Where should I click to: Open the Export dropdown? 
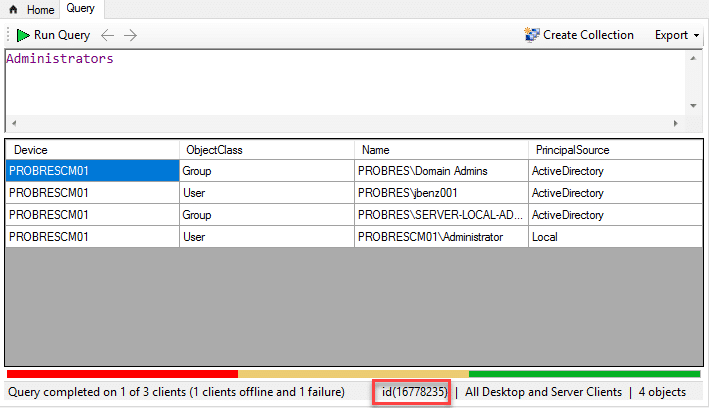(x=677, y=35)
